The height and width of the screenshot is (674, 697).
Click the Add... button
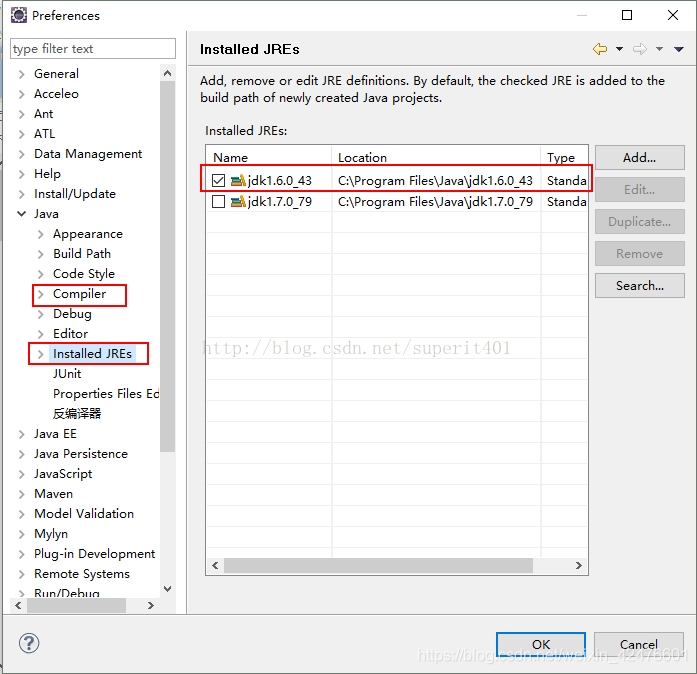point(639,157)
